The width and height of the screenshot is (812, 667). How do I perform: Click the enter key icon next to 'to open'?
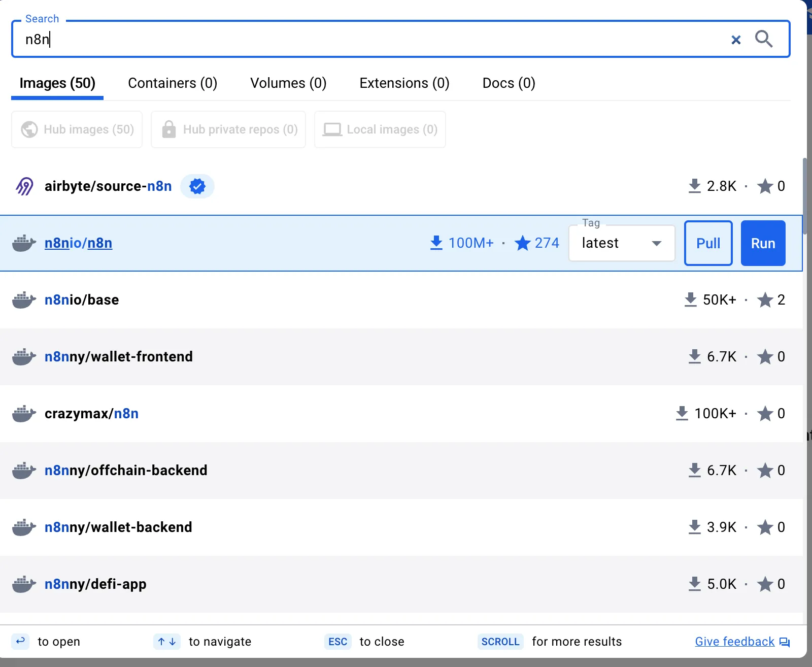[x=20, y=641]
